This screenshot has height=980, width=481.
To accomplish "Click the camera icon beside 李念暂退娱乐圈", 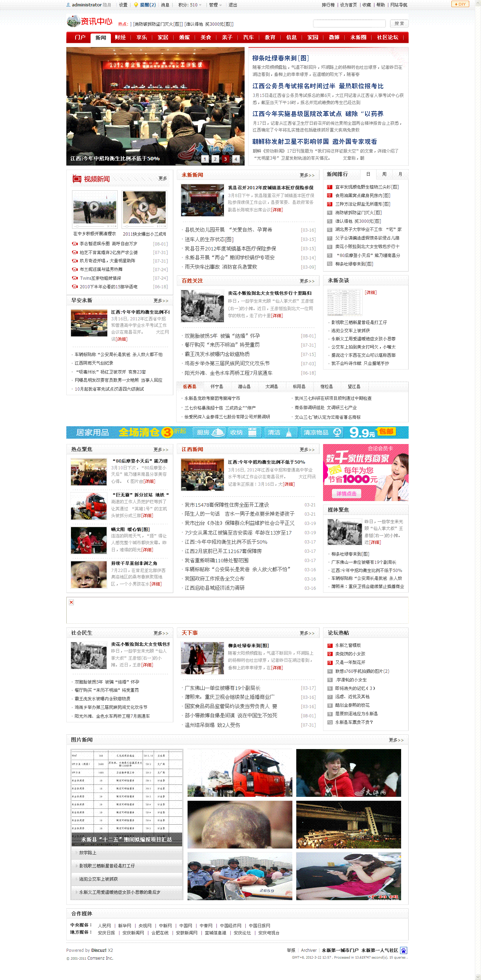I will coord(75,244).
